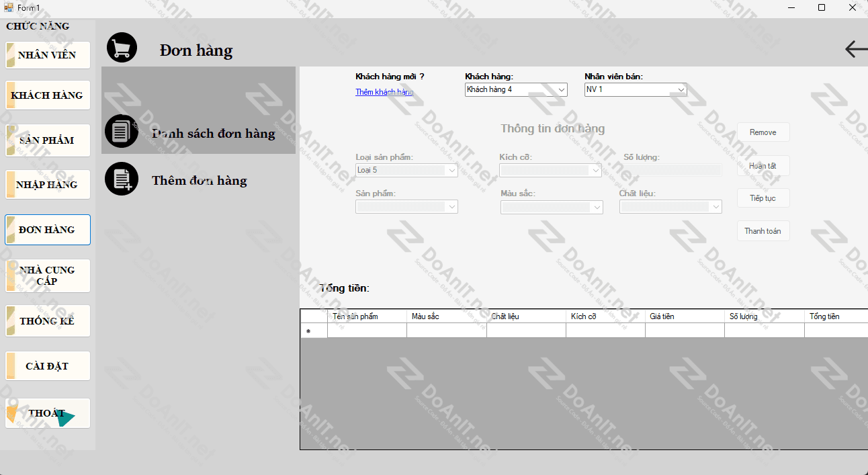Image resolution: width=868 pixels, height=475 pixels.
Task: Switch to the NHÀ CUNG CẤP section
Action: click(x=48, y=275)
